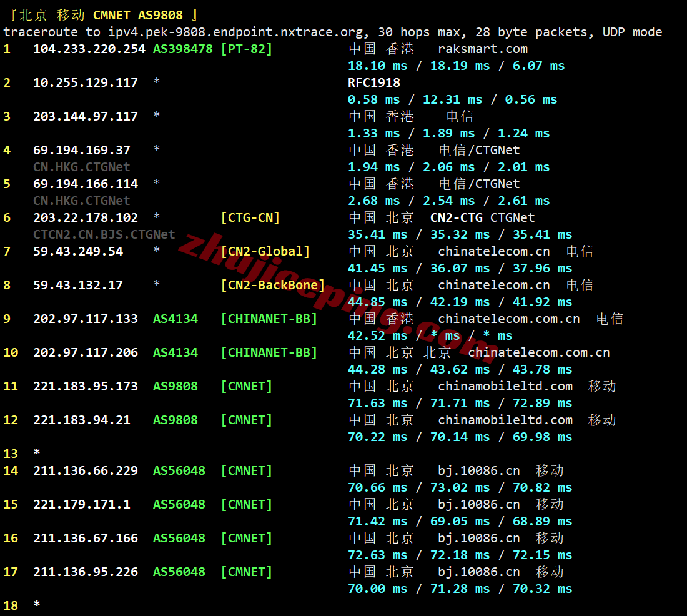Click hop 5 IP 69.194.166.114
This screenshot has height=616, width=687.
86,184
